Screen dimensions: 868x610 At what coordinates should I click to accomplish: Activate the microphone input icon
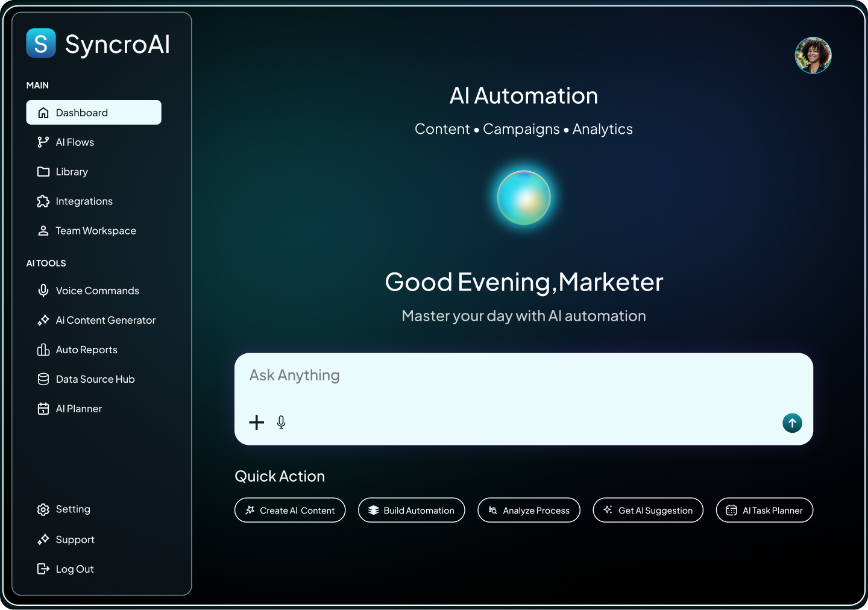281,423
